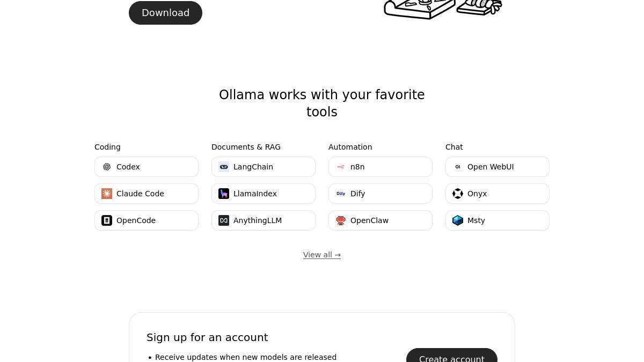Viewport: 644px width, 362px height.
Task: Open the LangChain integration link
Action: pos(263,167)
